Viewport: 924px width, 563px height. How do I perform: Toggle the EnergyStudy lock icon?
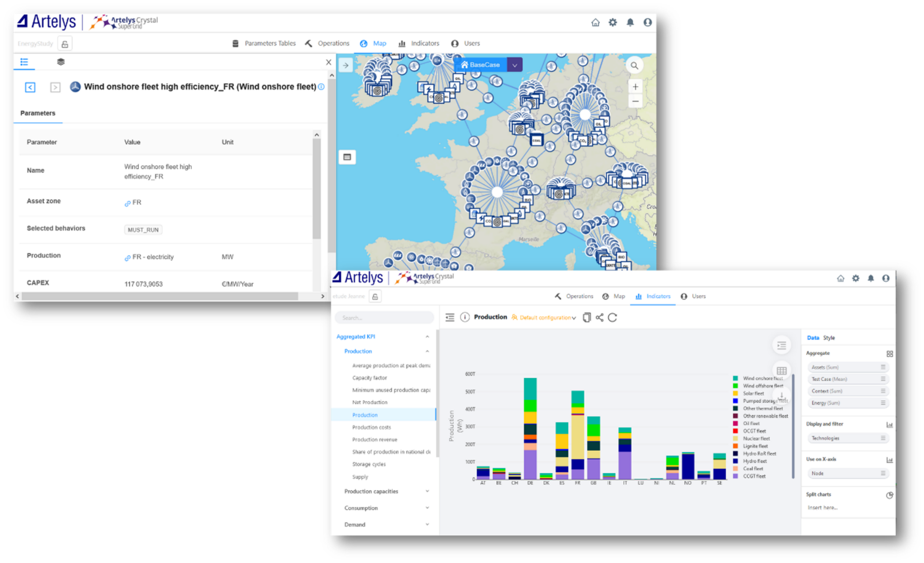pyautogui.click(x=65, y=44)
